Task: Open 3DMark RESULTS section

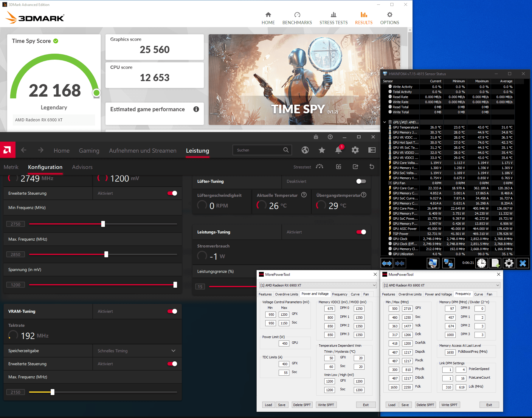Action: 364,18
